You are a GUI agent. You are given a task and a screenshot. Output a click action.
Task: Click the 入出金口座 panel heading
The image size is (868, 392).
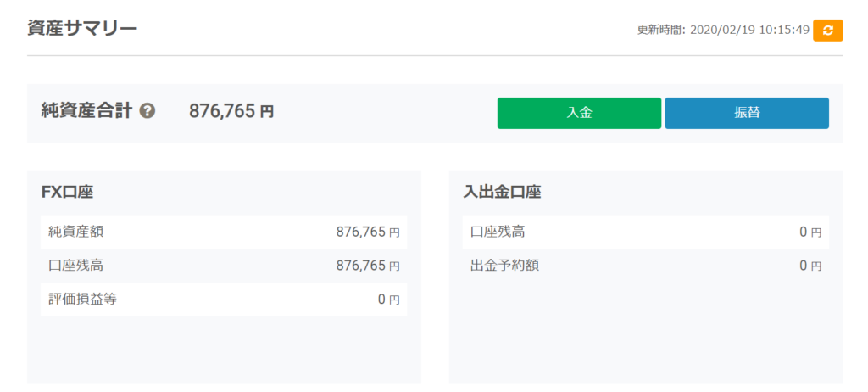tap(502, 192)
